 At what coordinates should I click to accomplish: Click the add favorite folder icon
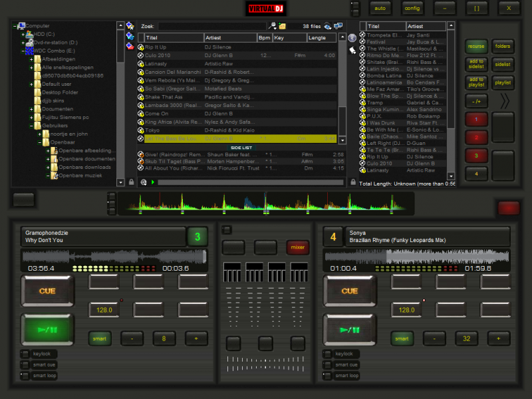tap(130, 26)
